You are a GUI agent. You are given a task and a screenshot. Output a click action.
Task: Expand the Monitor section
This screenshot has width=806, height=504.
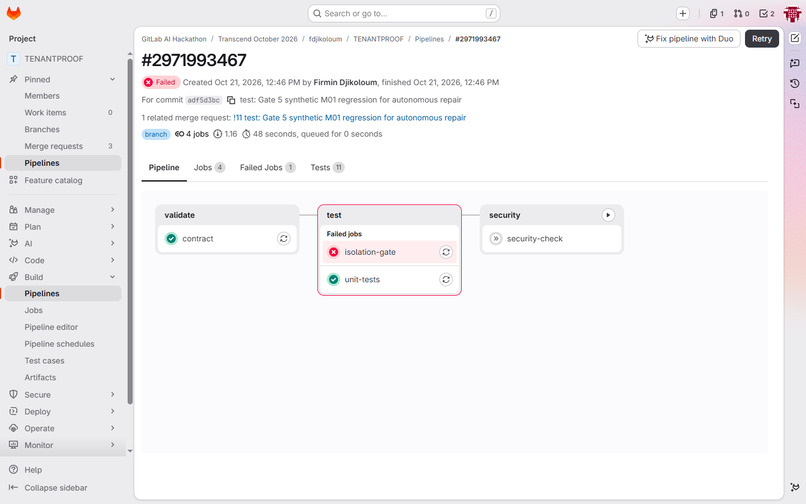(63, 445)
